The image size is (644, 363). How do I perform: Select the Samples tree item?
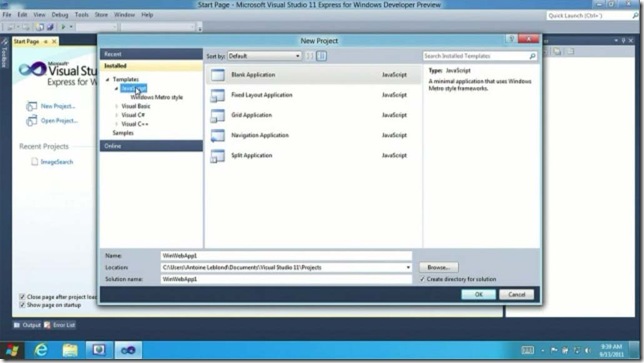tap(123, 133)
